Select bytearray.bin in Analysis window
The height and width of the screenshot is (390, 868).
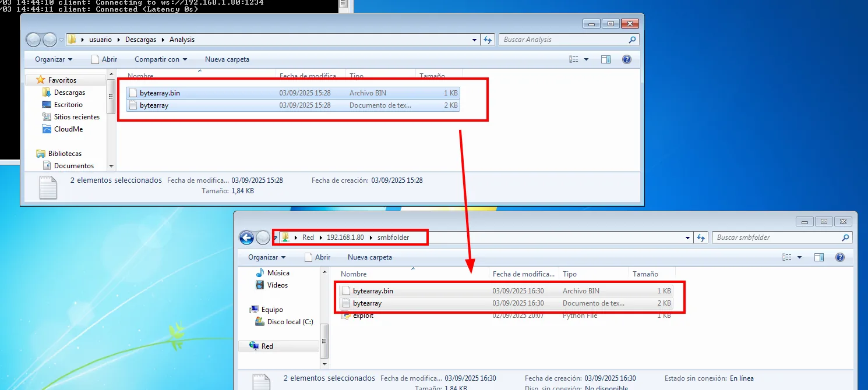(x=292, y=93)
